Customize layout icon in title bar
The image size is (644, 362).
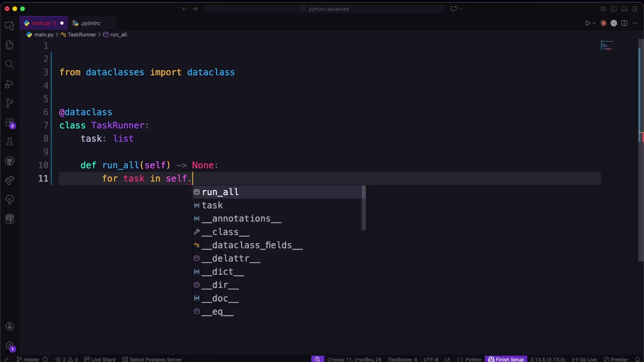click(603, 9)
